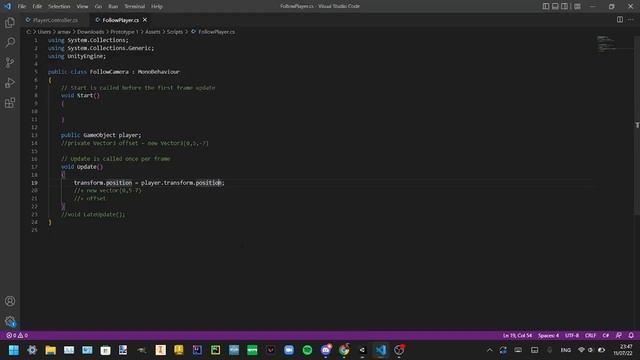Click the Ln 19, Col 54 cursor position
Screen dimensions: 640x360
coord(517,336)
